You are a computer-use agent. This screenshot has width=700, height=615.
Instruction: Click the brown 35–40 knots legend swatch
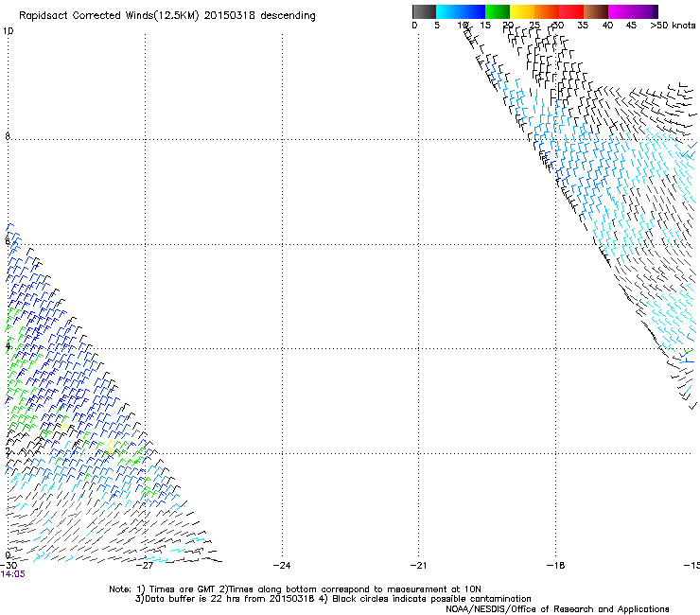[x=596, y=11]
